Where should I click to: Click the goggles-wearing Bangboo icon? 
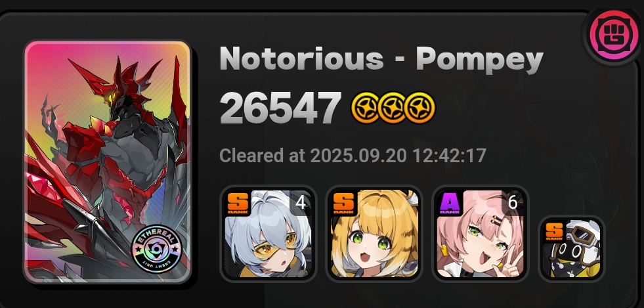tap(572, 249)
